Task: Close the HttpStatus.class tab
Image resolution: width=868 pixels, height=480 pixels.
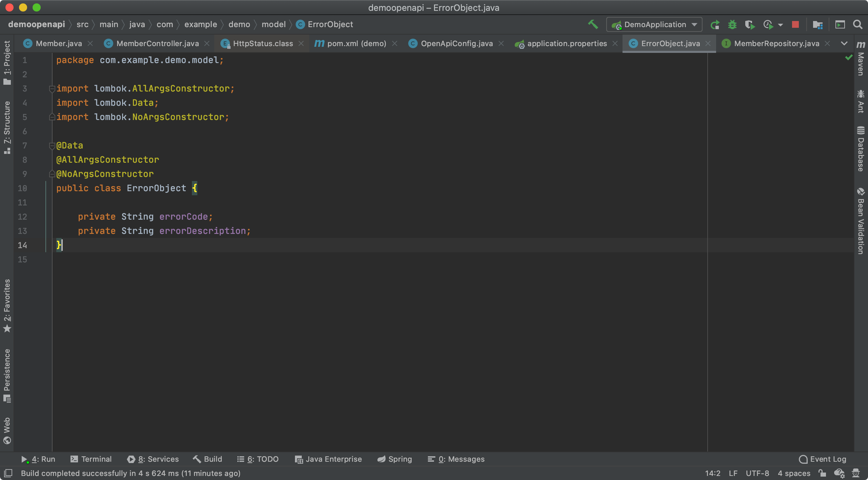Action: click(301, 43)
